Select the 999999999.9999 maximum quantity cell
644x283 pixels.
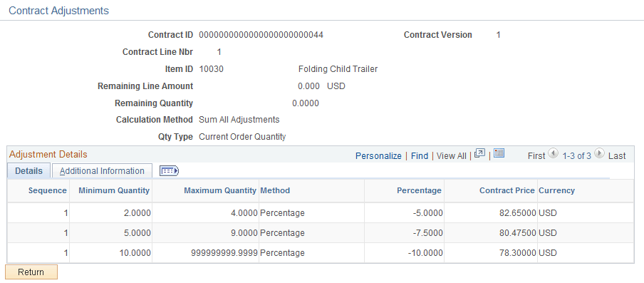click(x=224, y=252)
